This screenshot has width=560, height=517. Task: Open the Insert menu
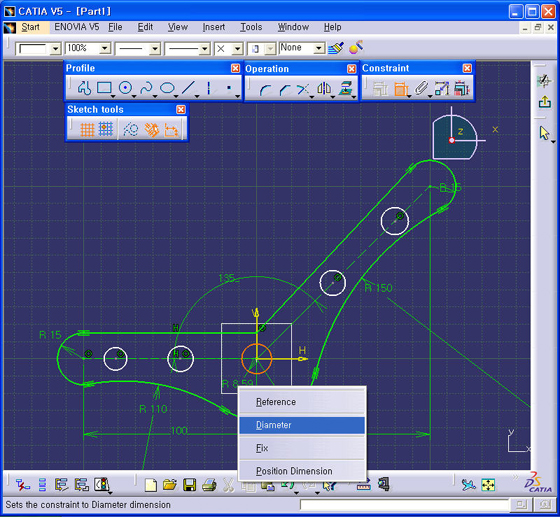tap(214, 27)
